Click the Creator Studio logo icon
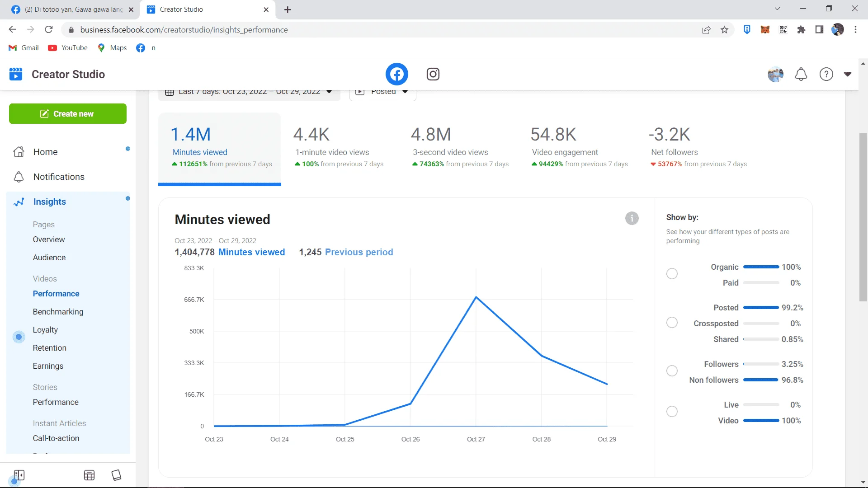The image size is (868, 488). coord(16,74)
